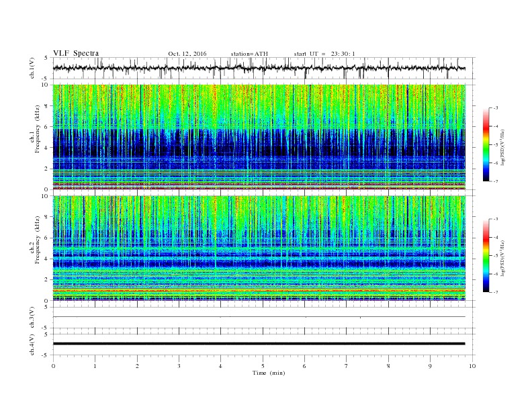The height and width of the screenshot is (411, 532).
Task: Click time axis tick label "2"
Action: click(x=137, y=366)
